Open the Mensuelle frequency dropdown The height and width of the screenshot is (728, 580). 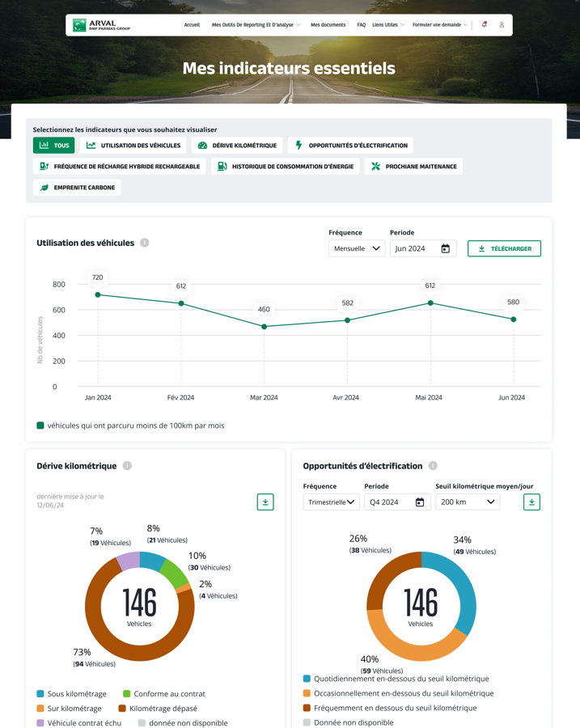tap(357, 249)
